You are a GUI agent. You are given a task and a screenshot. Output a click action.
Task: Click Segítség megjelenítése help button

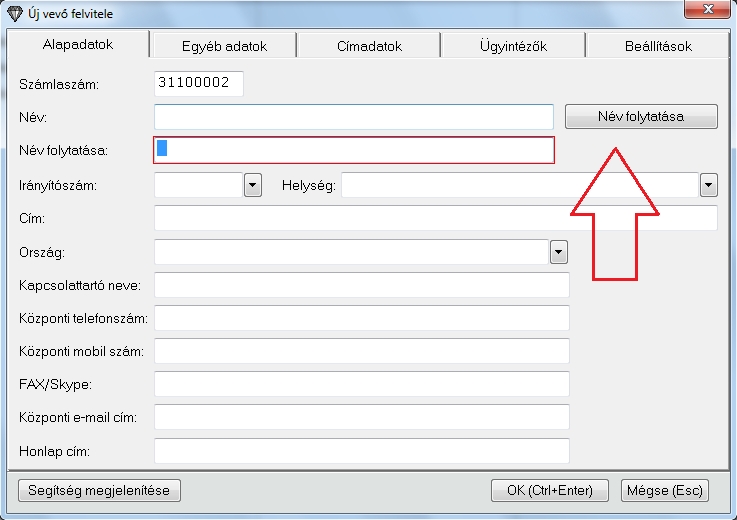tap(99, 490)
